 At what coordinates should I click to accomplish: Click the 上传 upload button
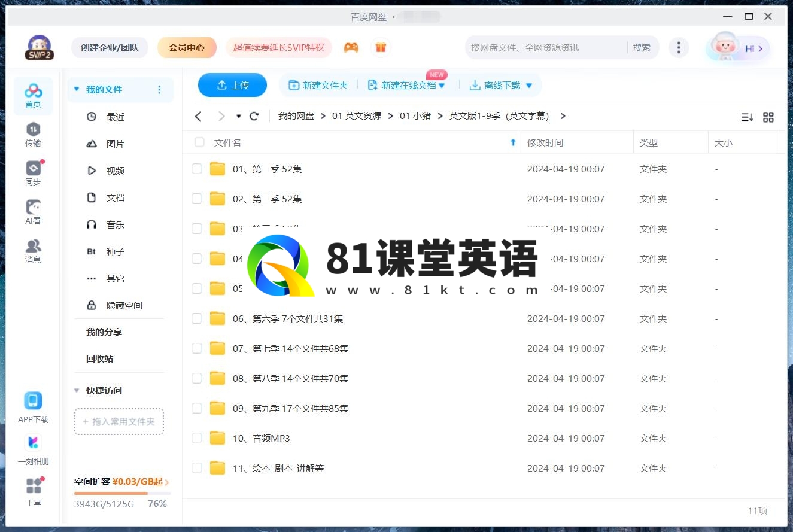tap(232, 85)
